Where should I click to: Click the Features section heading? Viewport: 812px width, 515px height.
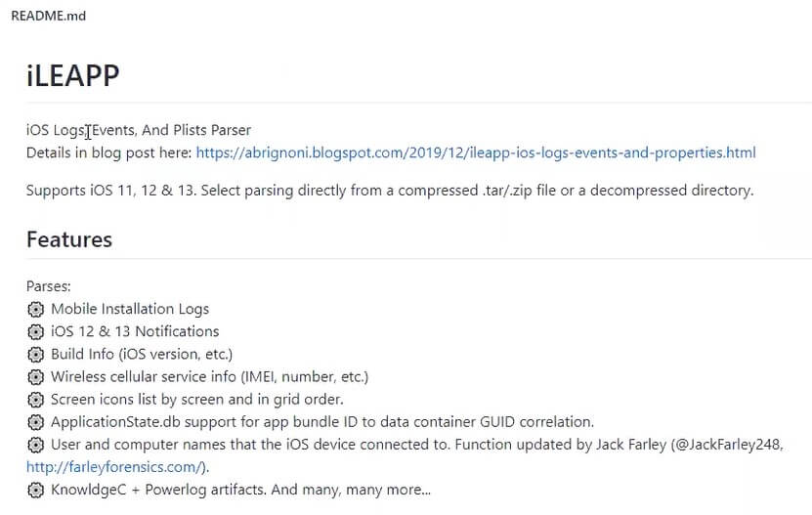click(69, 239)
